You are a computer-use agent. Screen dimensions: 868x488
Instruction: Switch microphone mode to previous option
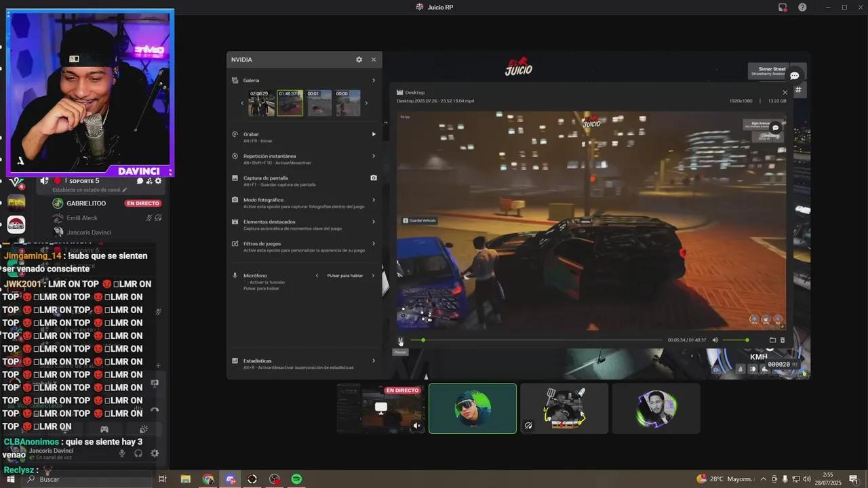click(x=317, y=276)
